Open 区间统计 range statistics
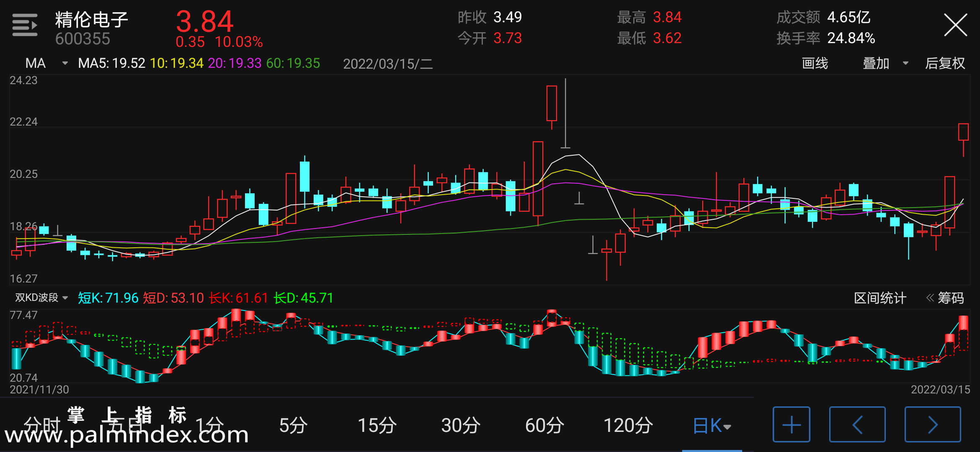Viewport: 980px width, 452px height. pyautogui.click(x=880, y=298)
